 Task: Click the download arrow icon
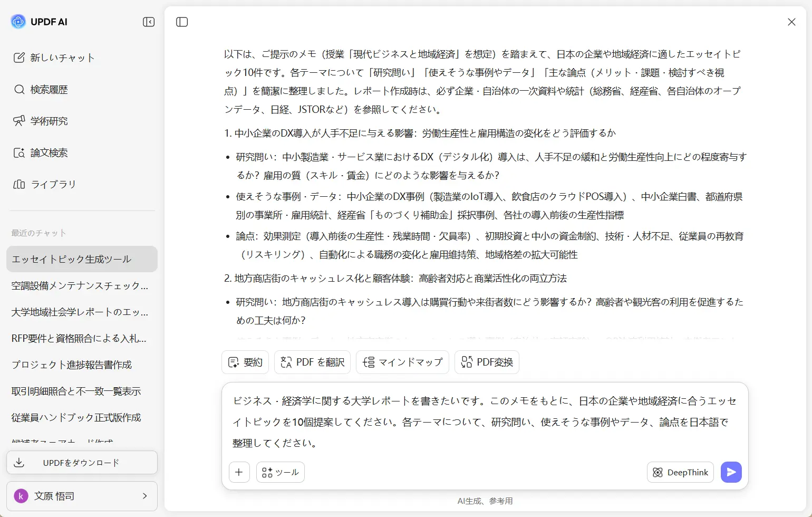pyautogui.click(x=19, y=463)
